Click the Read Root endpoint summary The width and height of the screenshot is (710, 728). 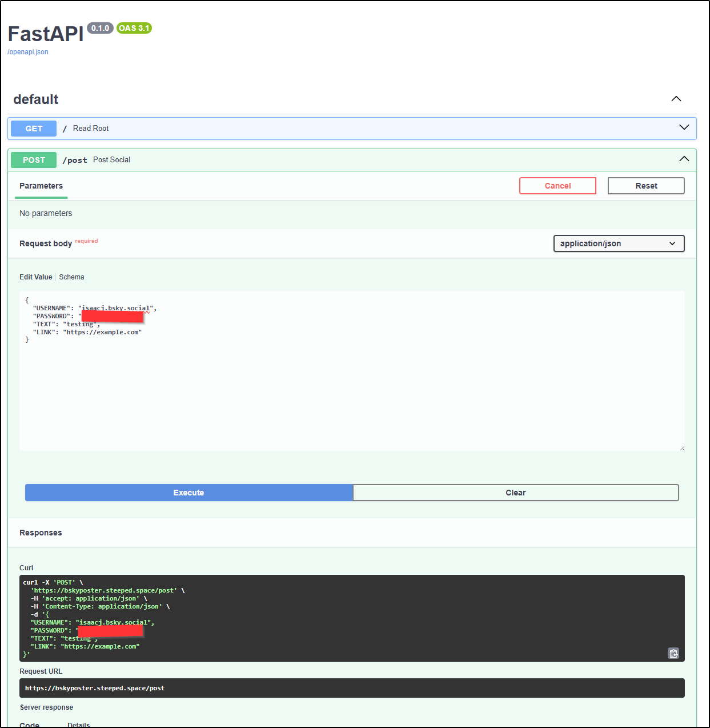click(x=91, y=128)
